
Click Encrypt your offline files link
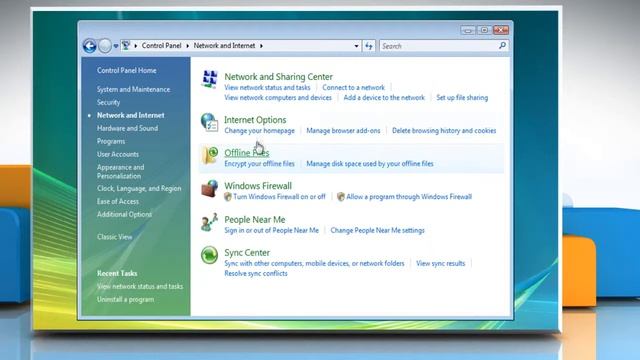(259, 164)
